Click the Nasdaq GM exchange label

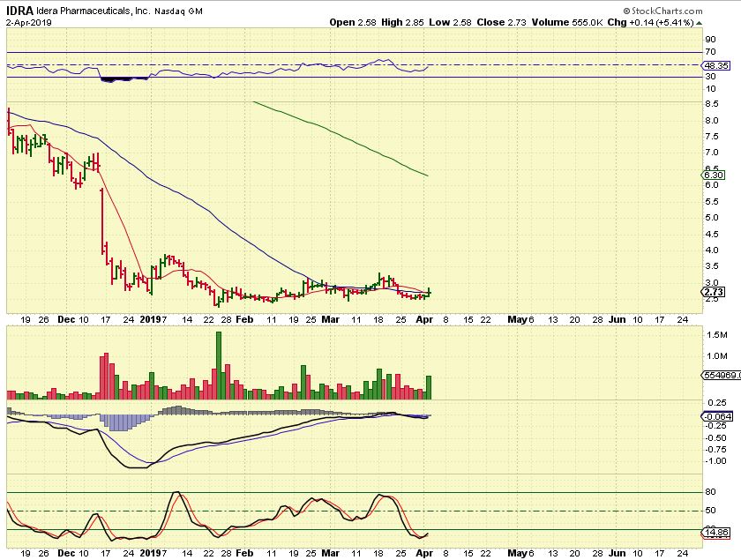(178, 11)
